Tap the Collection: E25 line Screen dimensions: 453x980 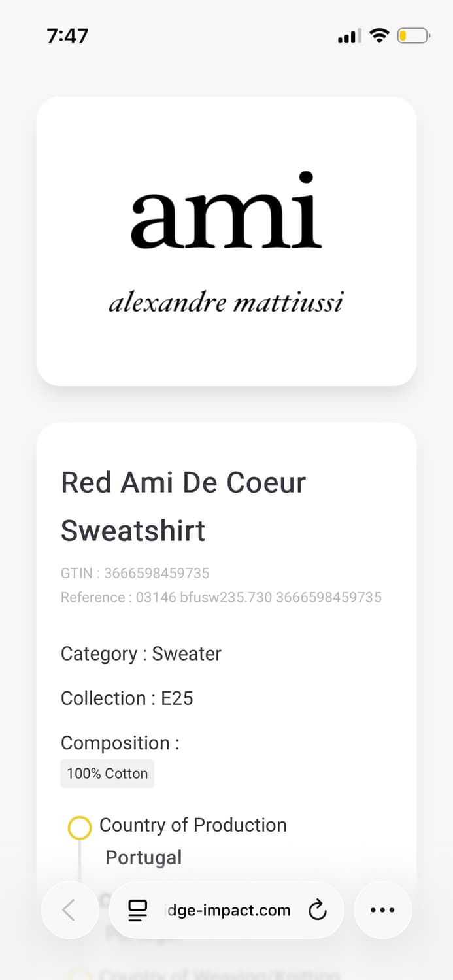127,698
